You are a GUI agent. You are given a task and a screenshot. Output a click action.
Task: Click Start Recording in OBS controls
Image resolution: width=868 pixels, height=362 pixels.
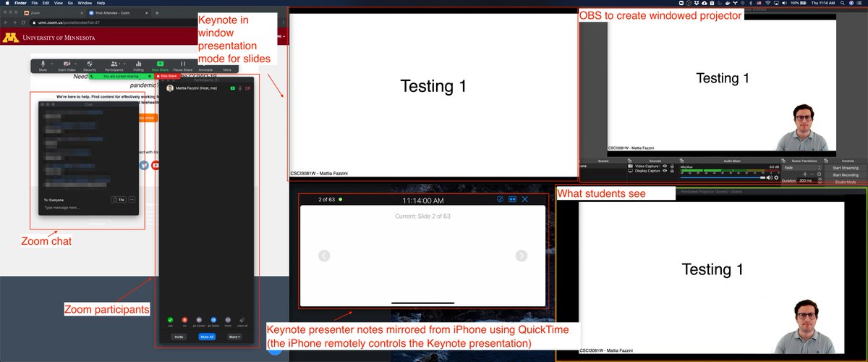pos(846,174)
